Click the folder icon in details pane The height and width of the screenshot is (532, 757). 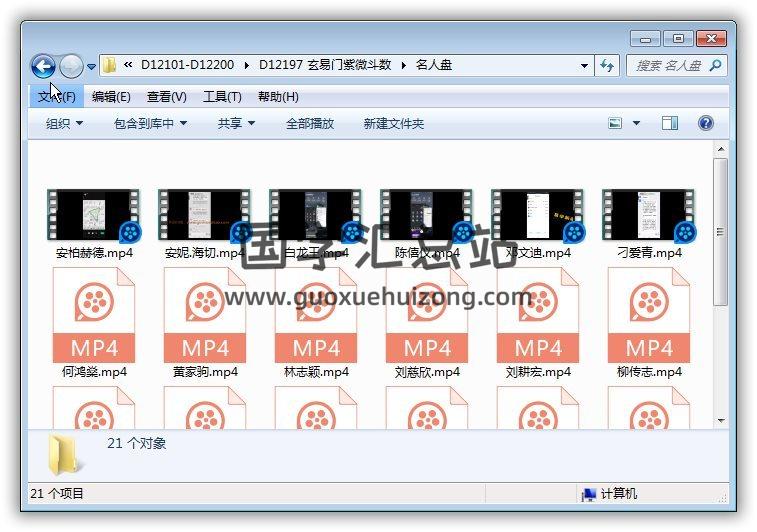pos(65,454)
